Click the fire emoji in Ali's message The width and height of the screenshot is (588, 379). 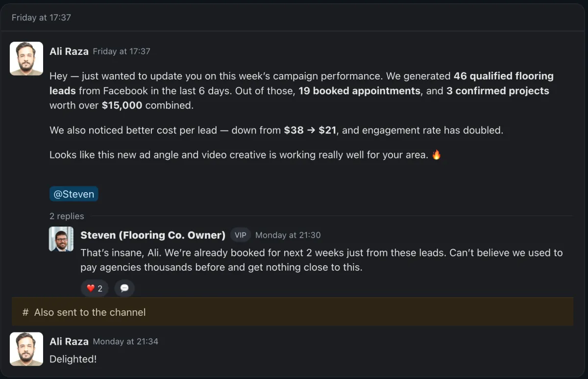pos(436,155)
